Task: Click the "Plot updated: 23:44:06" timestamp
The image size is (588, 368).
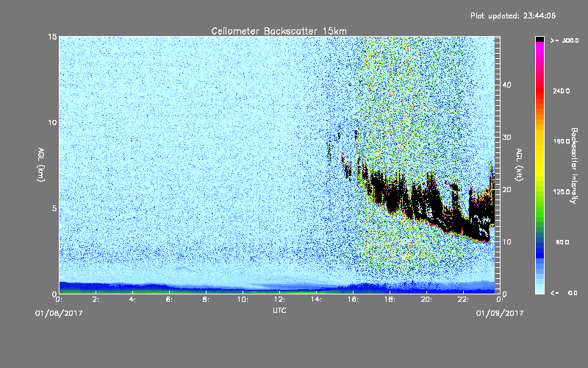Action: click(x=513, y=15)
